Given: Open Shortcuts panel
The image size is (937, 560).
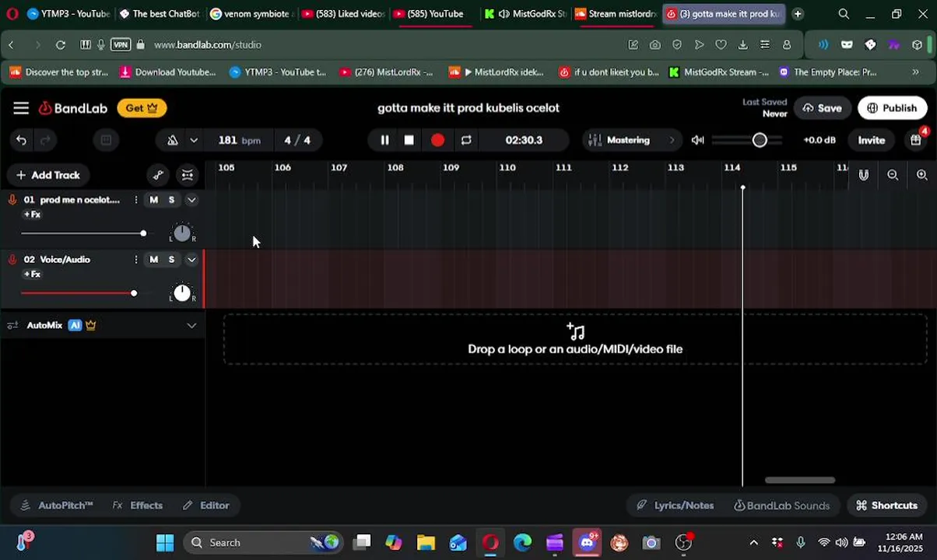Looking at the screenshot, I should (887, 506).
